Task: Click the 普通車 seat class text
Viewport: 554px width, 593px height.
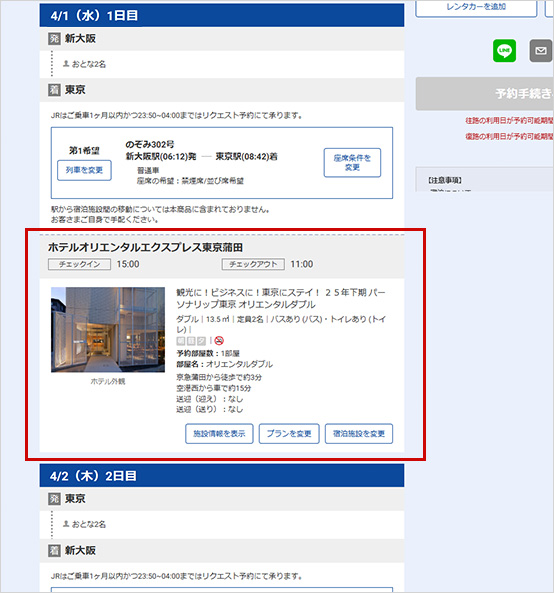Action: [148, 170]
